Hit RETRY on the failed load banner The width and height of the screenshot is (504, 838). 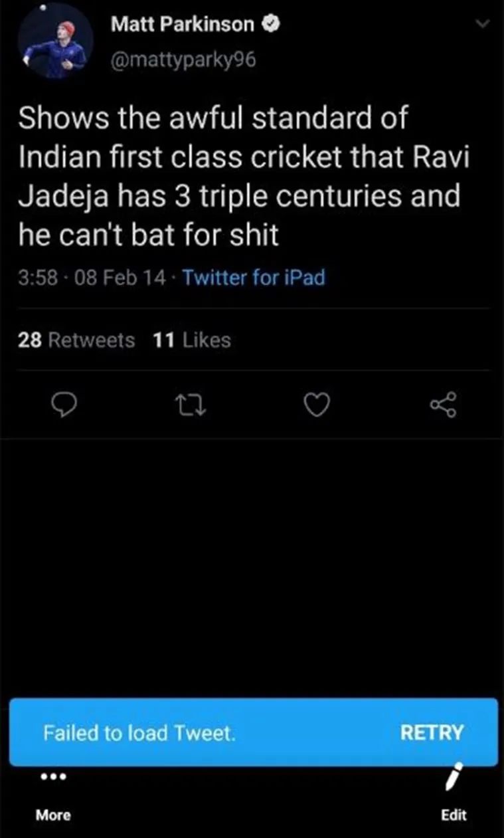432,732
